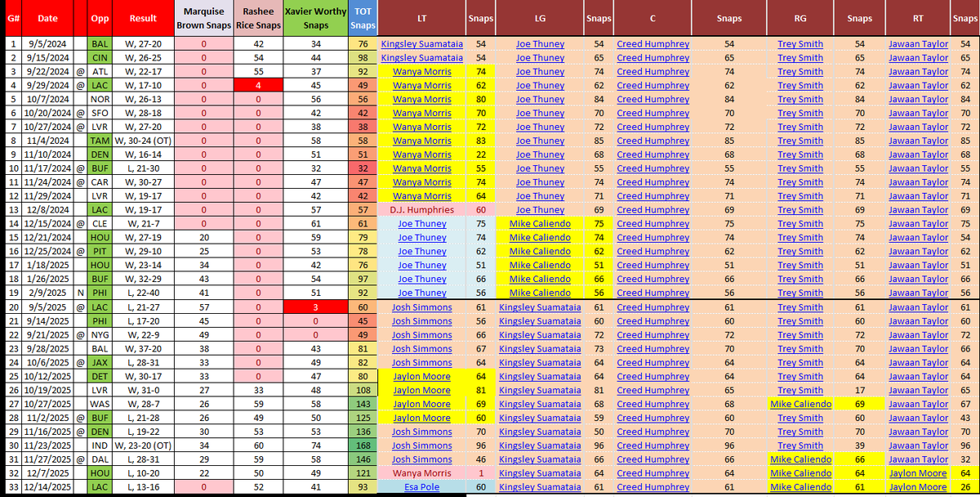The image size is (980, 497).
Task: Select game number 20 cell
Action: [x=12, y=307]
